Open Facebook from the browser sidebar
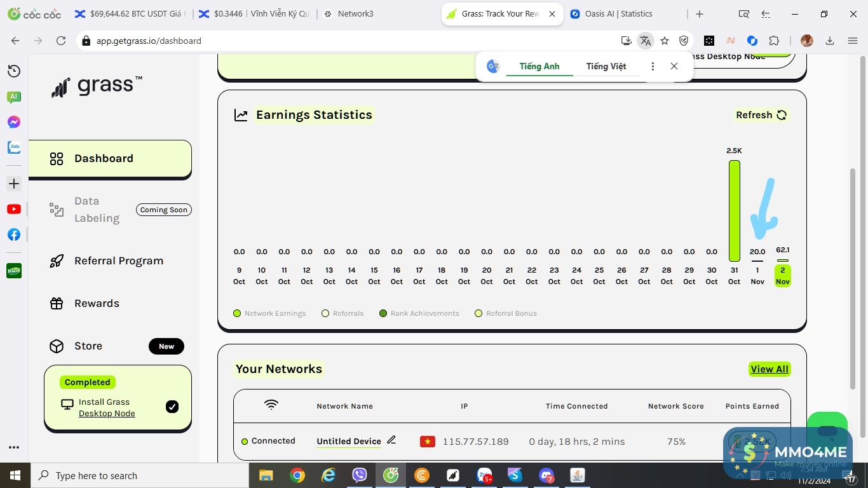The image size is (868, 488). point(14,234)
